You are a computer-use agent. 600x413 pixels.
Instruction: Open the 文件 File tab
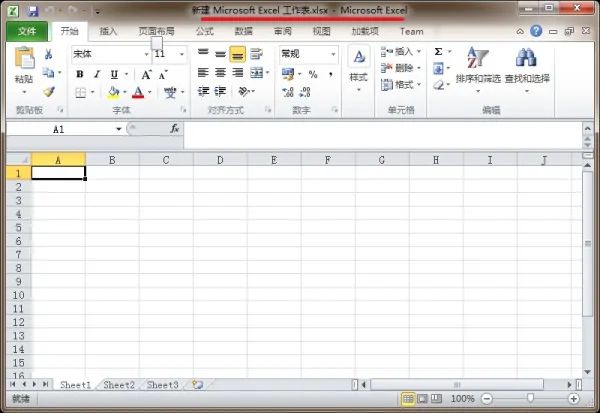pos(27,31)
